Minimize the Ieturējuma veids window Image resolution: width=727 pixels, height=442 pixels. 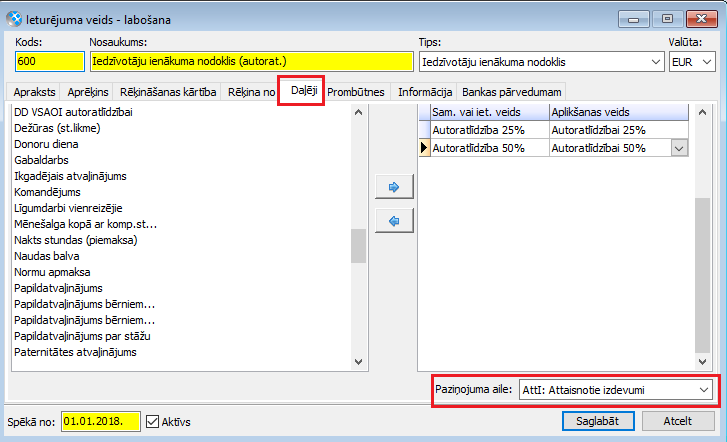point(633,19)
